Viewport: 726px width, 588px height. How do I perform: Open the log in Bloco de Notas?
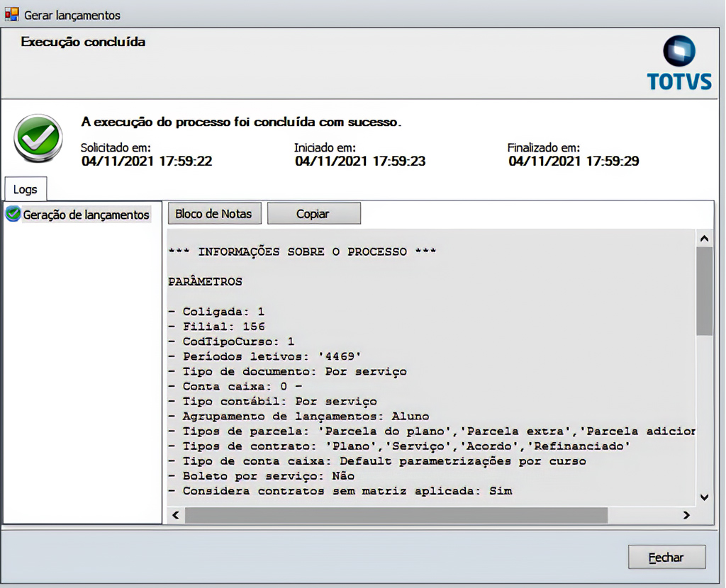[x=213, y=213]
